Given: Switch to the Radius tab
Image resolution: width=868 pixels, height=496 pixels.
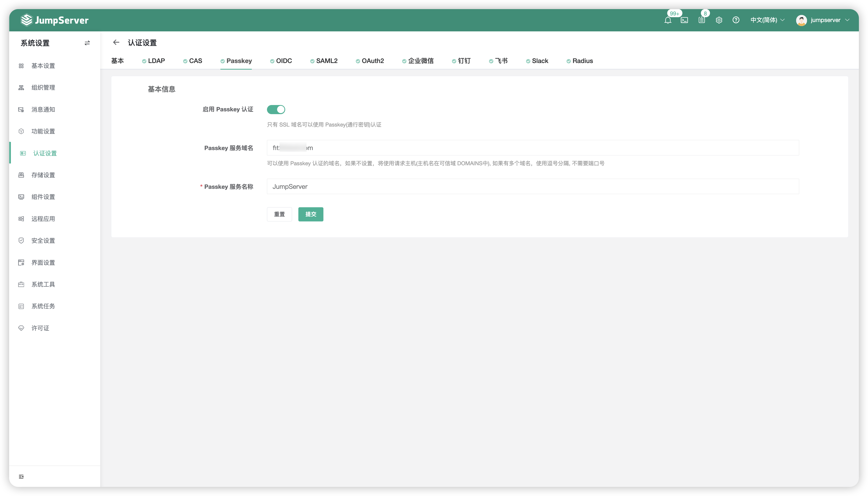Looking at the screenshot, I should click(580, 61).
